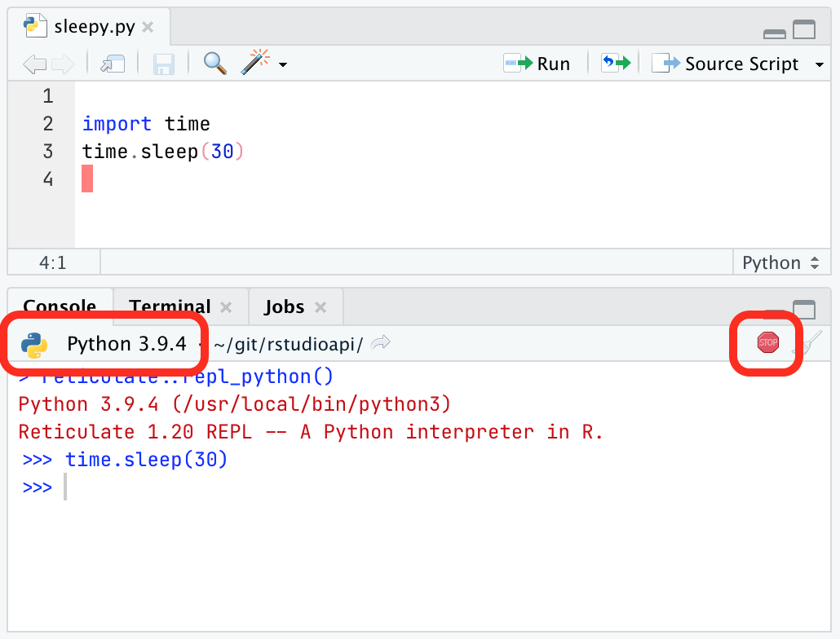Image resolution: width=840 pixels, height=639 pixels.
Task: Select the Console tab
Action: coord(60,306)
